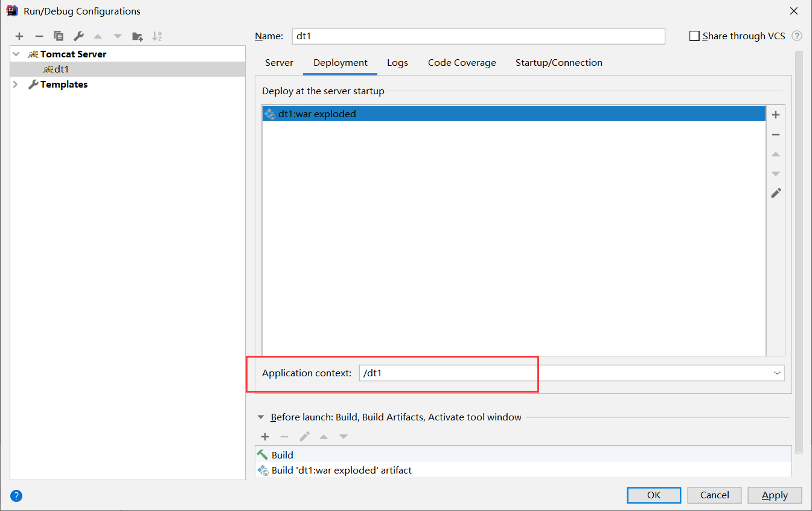Move before launch task up arrow
The image size is (812, 511).
click(324, 437)
